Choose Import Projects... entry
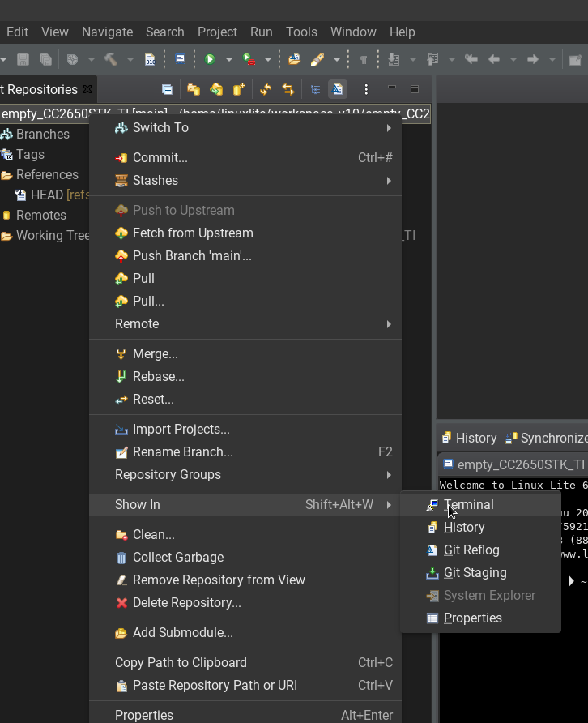The height and width of the screenshot is (723, 588). [245, 430]
